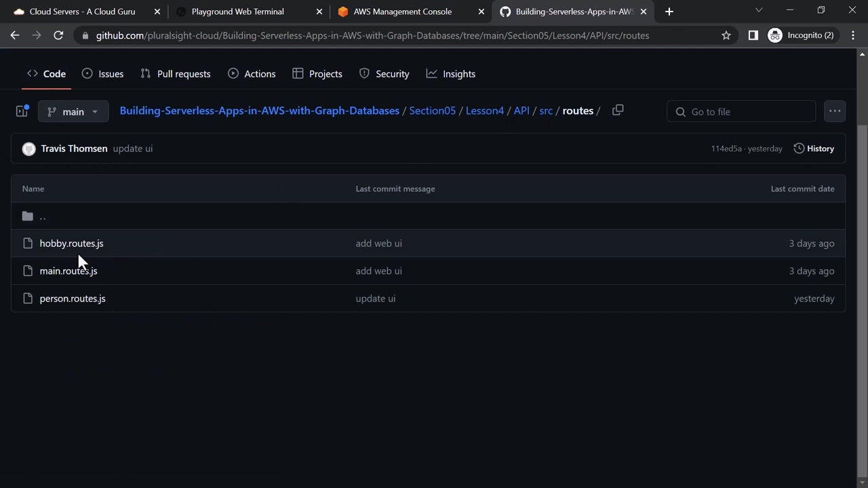
Task: Click Travis Thomsen avatar icon
Action: pyautogui.click(x=28, y=149)
